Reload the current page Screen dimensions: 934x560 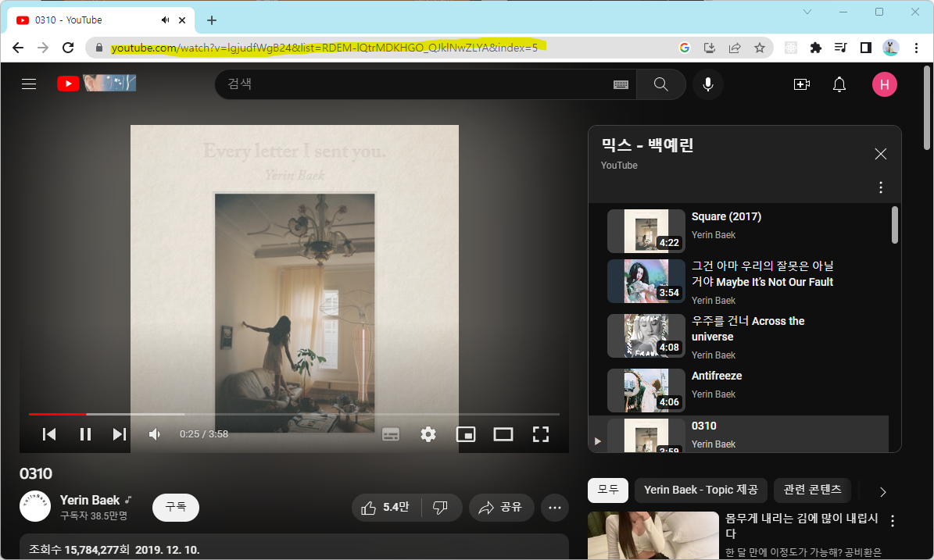tap(68, 48)
